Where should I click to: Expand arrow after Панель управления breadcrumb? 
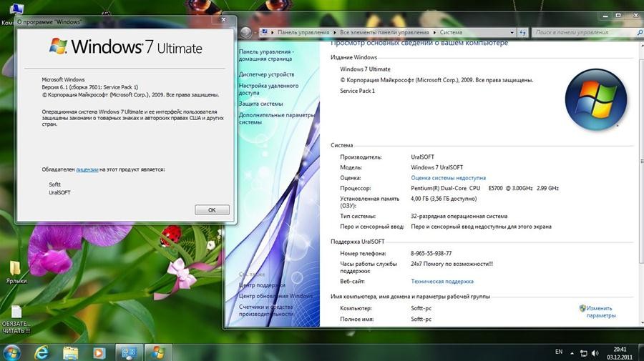coord(334,32)
